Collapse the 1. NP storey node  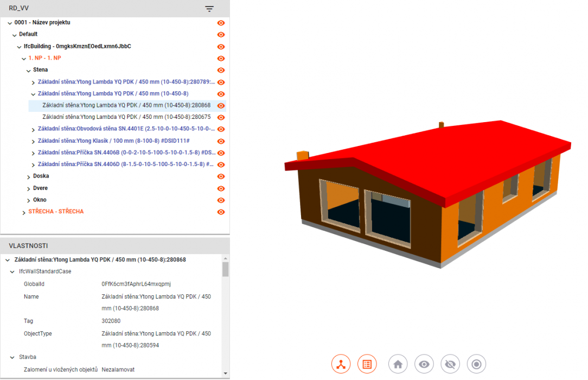(24, 59)
